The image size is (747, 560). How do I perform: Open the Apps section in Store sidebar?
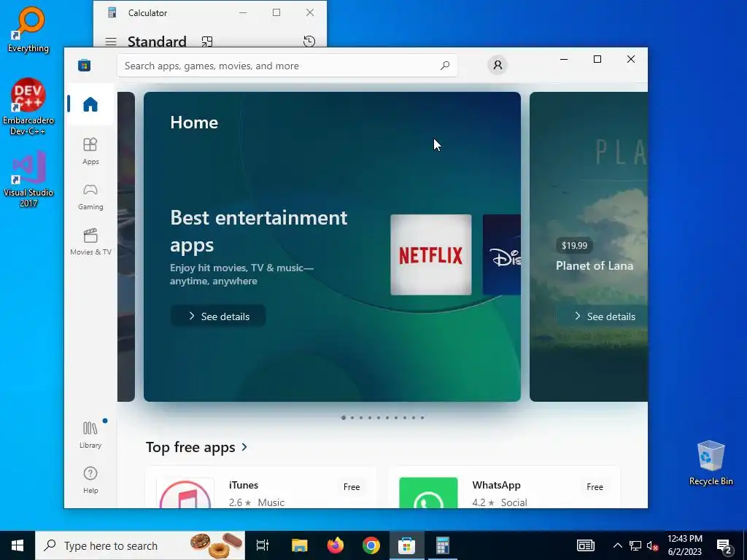(90, 151)
